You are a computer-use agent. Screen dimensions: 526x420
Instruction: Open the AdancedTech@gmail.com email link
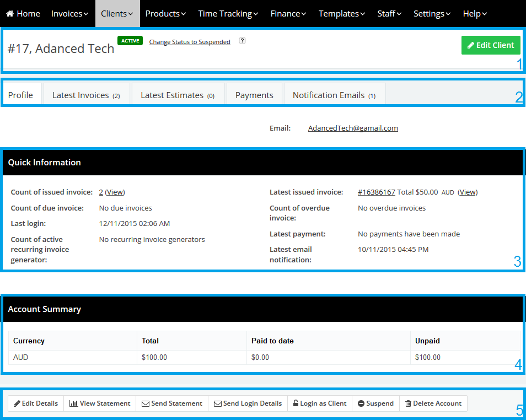[x=353, y=128]
